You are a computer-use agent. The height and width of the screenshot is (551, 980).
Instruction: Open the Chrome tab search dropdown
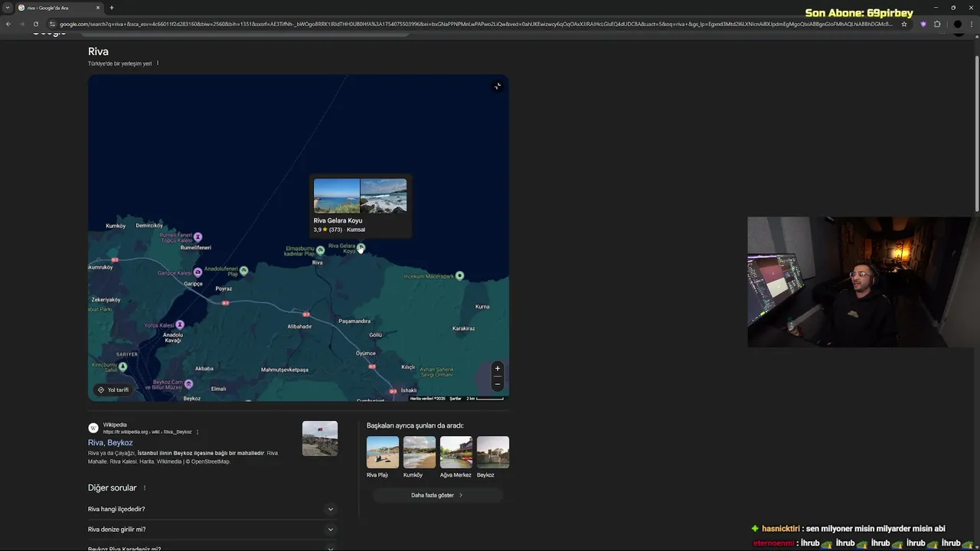7,8
